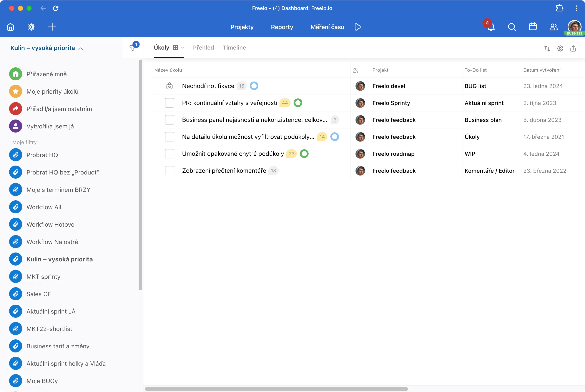Screen dimensions: 585x392
Task: Click the export share icon
Action: coord(573,48)
